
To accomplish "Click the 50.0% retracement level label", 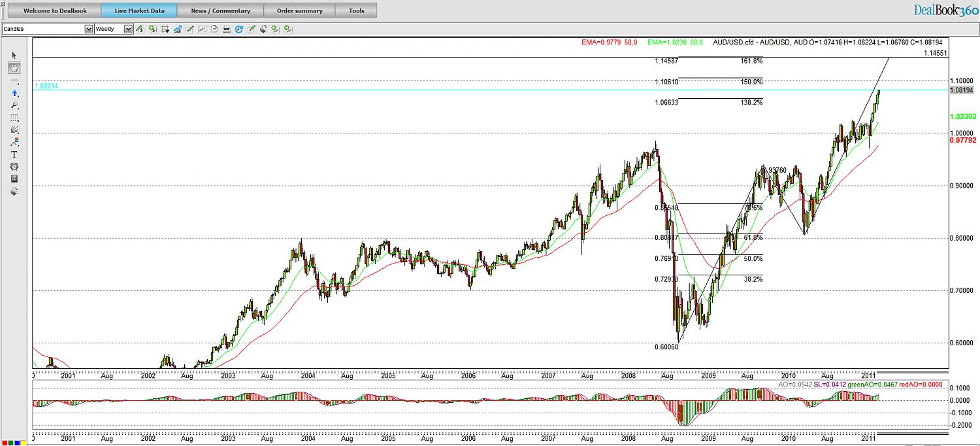I will point(753,258).
